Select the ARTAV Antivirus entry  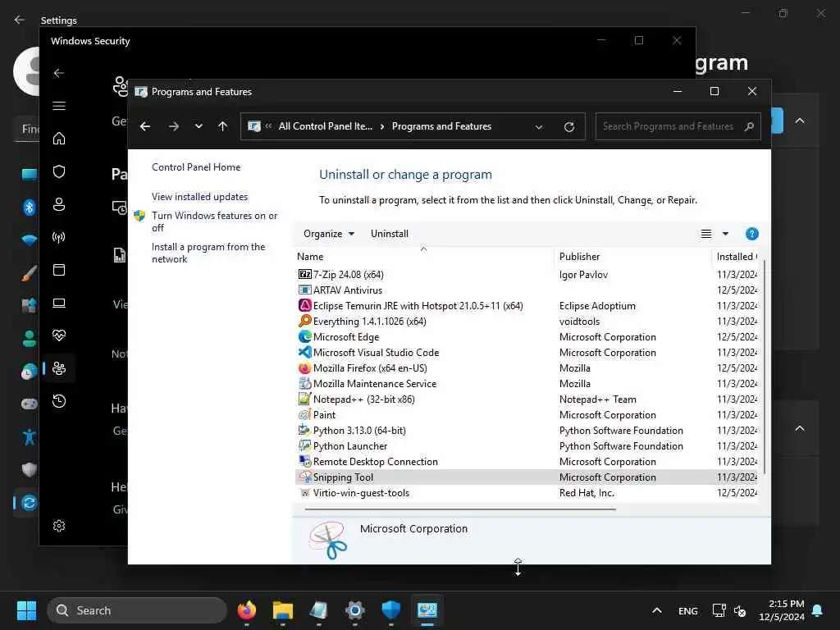click(x=526, y=290)
